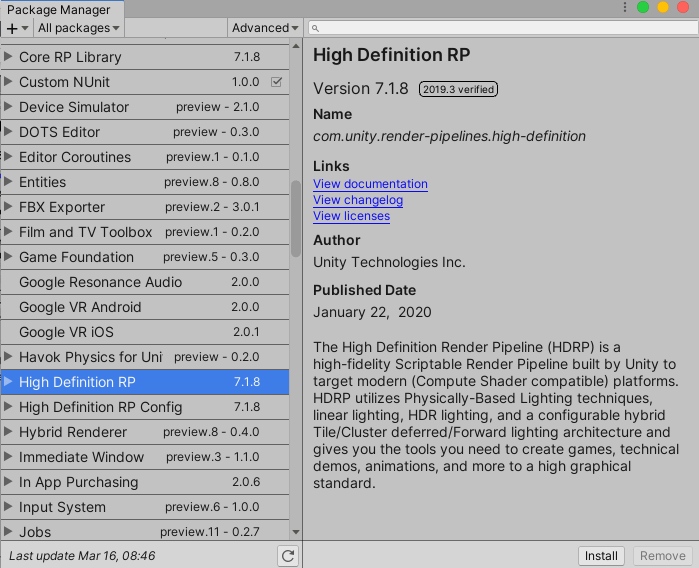Click the Install button
Screen dimensions: 699x568
601,556
